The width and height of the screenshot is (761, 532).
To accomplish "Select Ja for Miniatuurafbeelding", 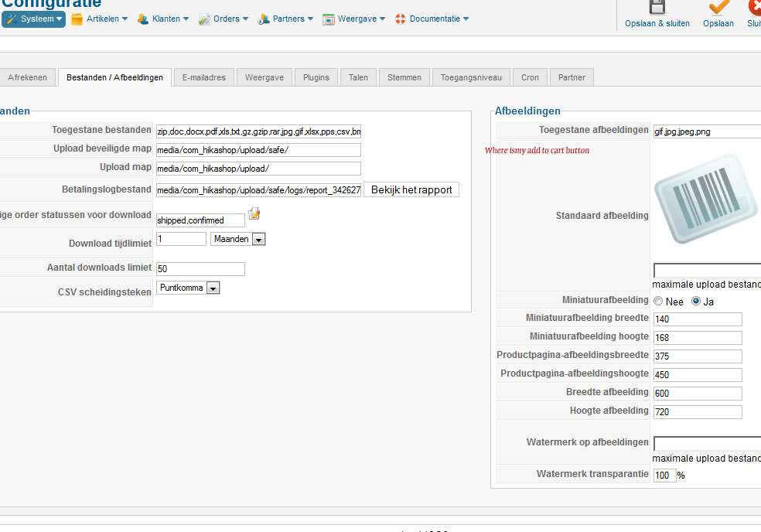I will click(696, 301).
